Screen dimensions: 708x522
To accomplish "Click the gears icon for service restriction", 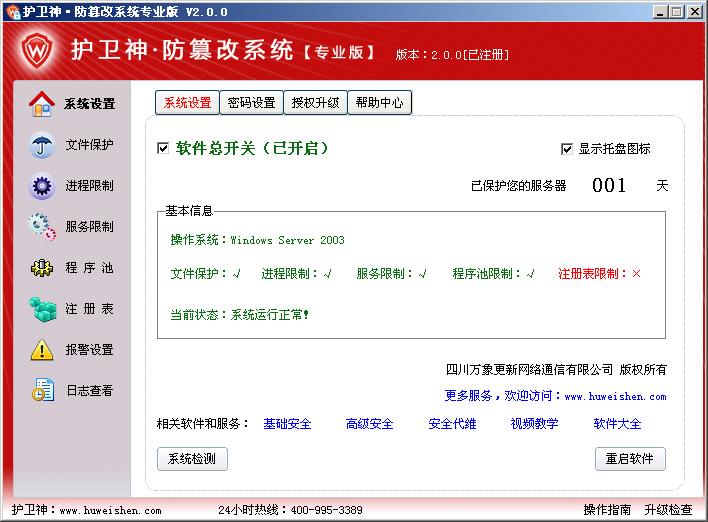I will click(x=42, y=227).
